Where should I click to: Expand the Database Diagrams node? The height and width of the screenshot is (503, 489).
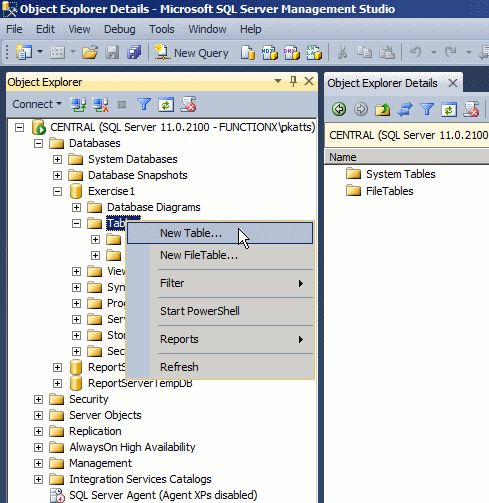77,207
